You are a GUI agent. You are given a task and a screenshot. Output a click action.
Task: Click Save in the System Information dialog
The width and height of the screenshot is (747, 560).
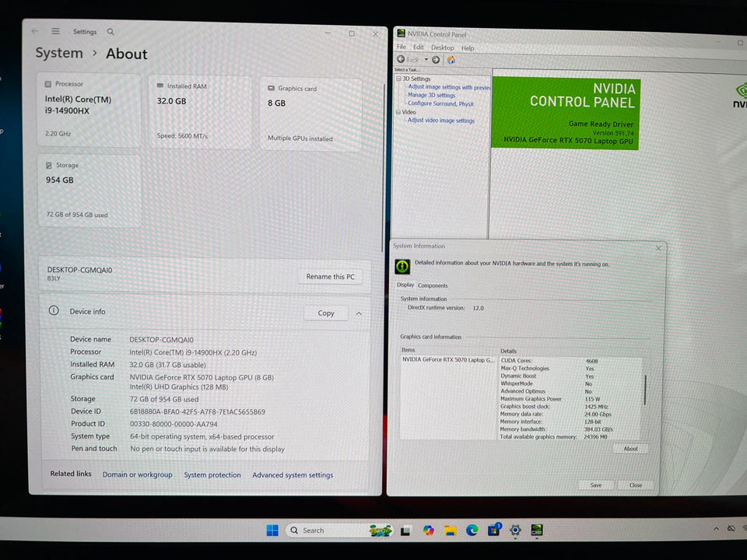(x=596, y=485)
